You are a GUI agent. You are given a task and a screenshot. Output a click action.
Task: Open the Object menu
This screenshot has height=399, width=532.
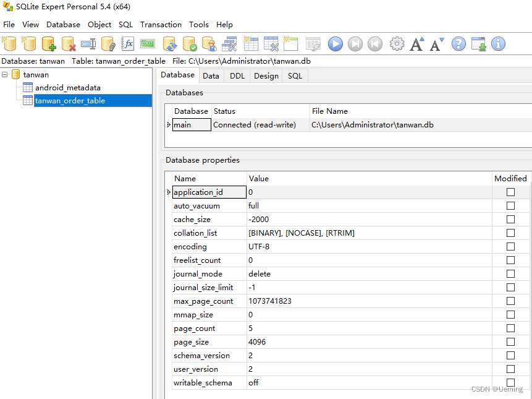99,25
